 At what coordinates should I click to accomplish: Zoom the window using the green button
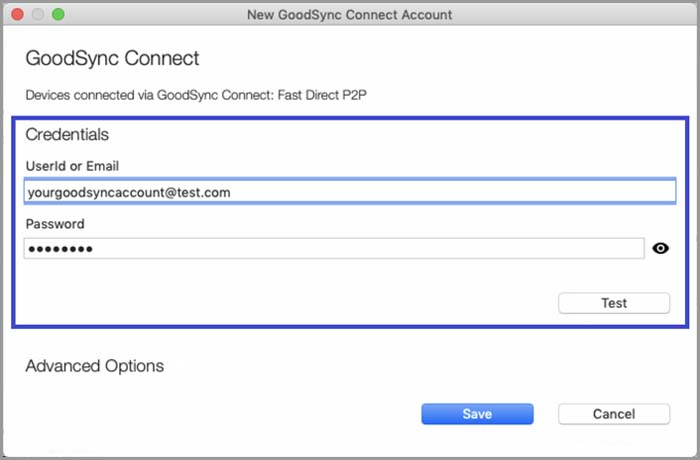tap(57, 15)
